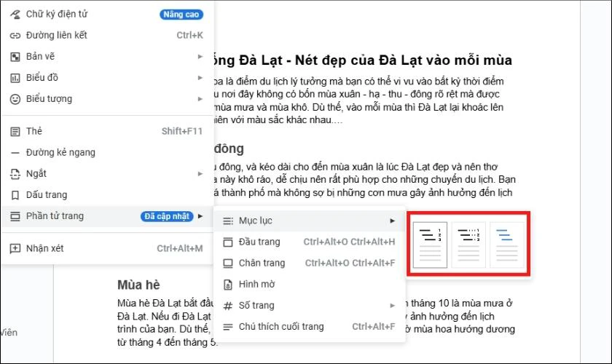This screenshot has width=612, height=364.
Task: Choose Dấu trang menu entry
Action: [107, 194]
